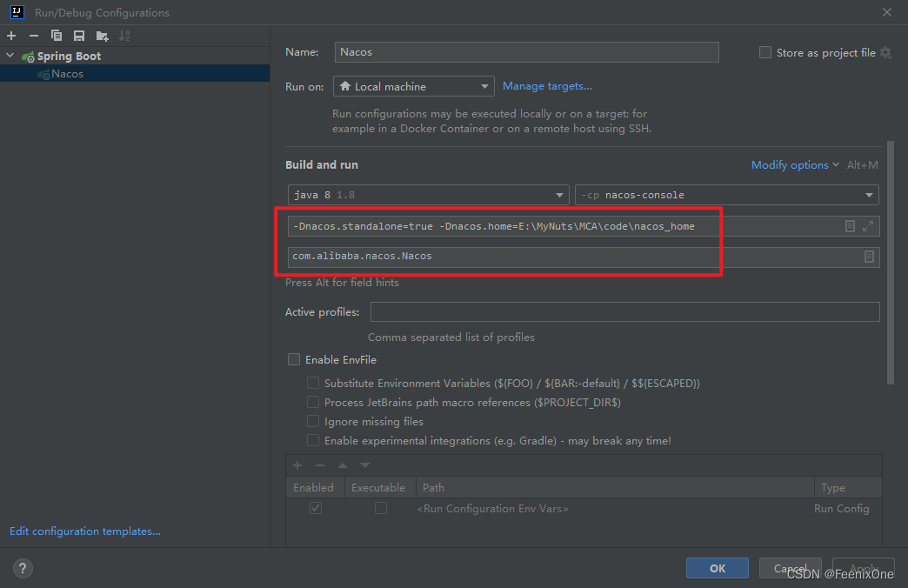Toggle Enabled checkbox for Run Configuration Env Vars
The width and height of the screenshot is (908, 588).
(x=316, y=508)
